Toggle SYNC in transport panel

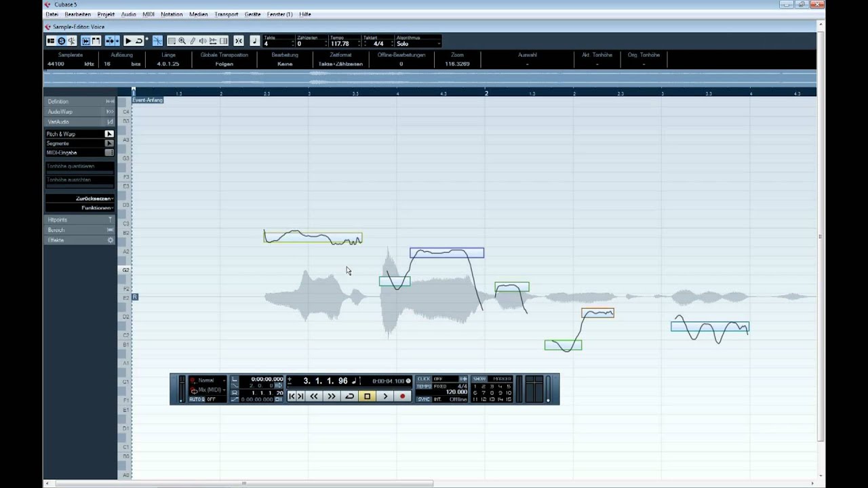[424, 399]
